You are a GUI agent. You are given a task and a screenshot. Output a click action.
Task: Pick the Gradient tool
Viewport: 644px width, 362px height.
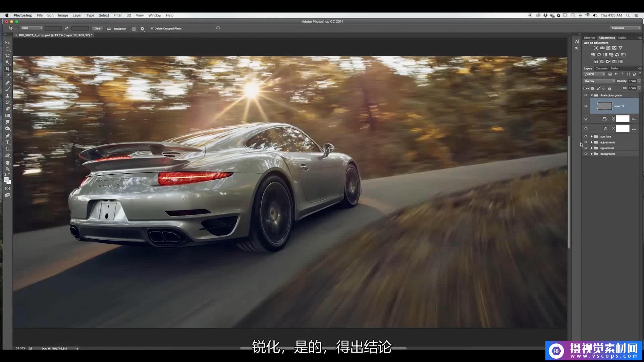click(x=7, y=116)
